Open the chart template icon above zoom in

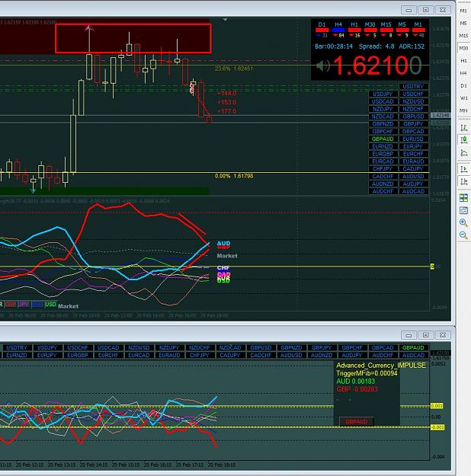pyautogui.click(x=463, y=210)
